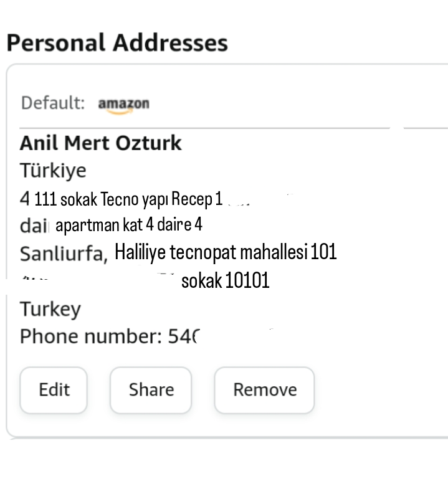448x481 pixels.
Task: Click the 'Türkiye' line under the name
Action: pos(53,171)
